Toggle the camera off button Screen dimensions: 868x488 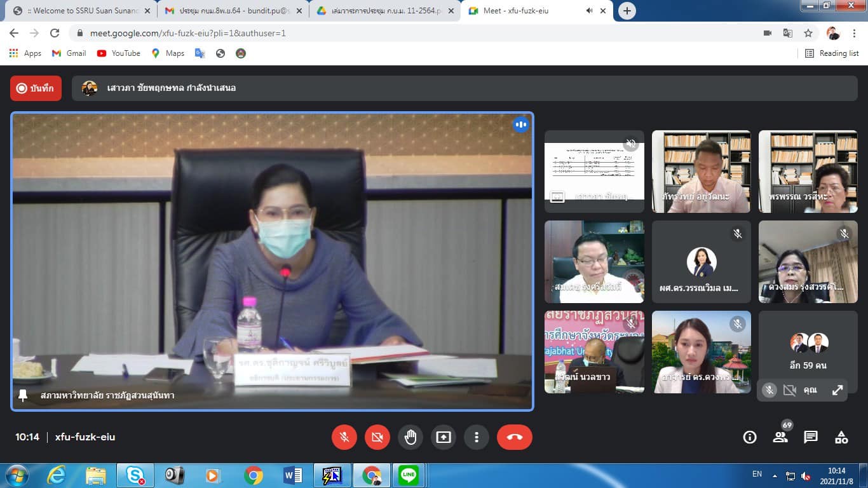click(377, 437)
